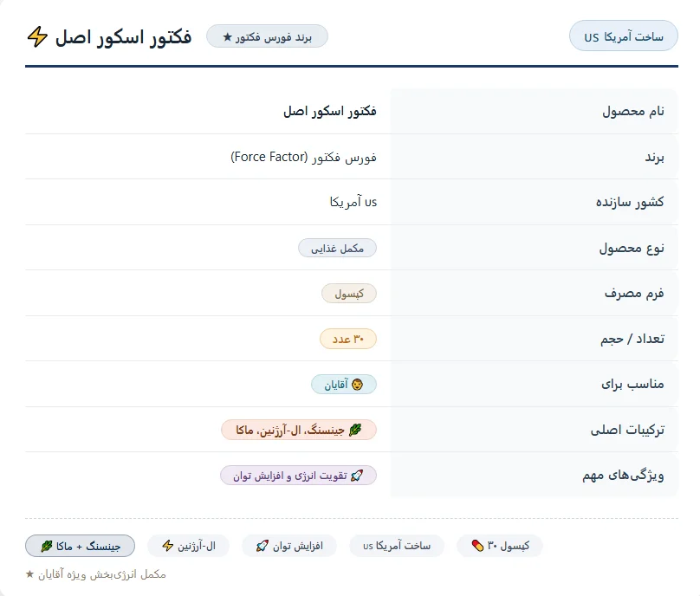Click the product name value فکتور اسکور اصل
This screenshot has height=596, width=700.
click(x=330, y=111)
